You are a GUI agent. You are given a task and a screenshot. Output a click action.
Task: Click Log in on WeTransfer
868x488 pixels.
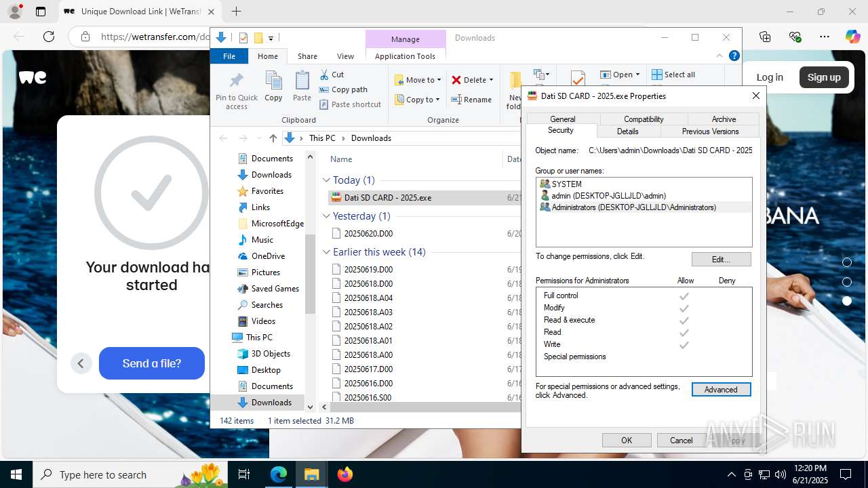(x=770, y=77)
